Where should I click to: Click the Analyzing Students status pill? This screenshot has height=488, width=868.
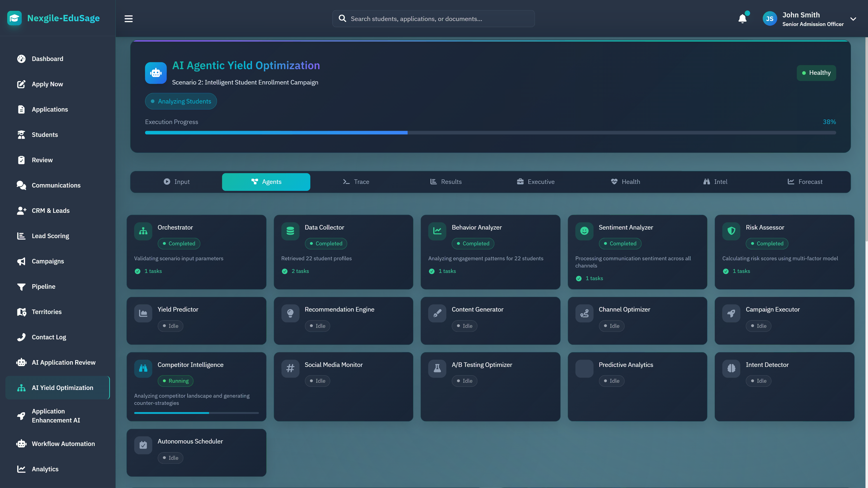tap(181, 101)
